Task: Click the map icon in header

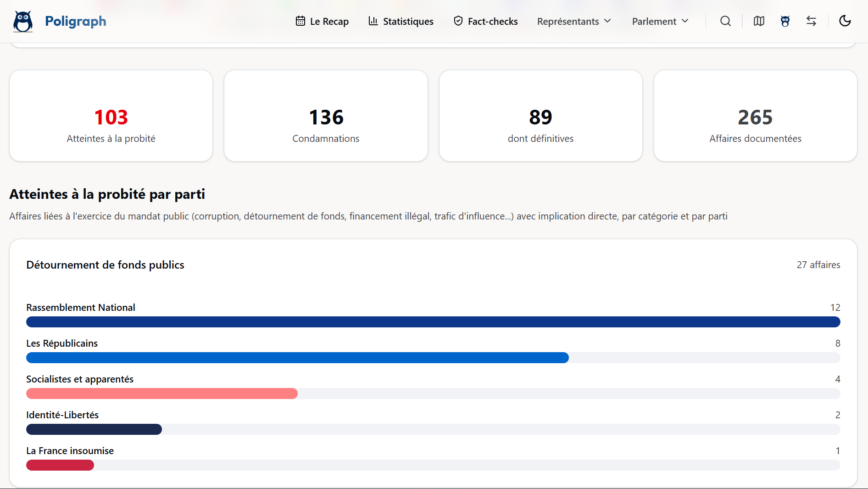Action: 759,21
